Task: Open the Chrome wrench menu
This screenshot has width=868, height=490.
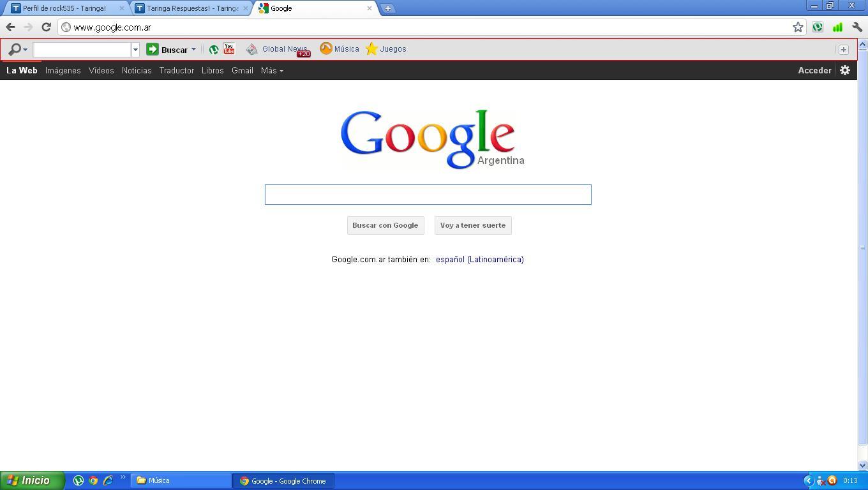Action: click(x=857, y=27)
